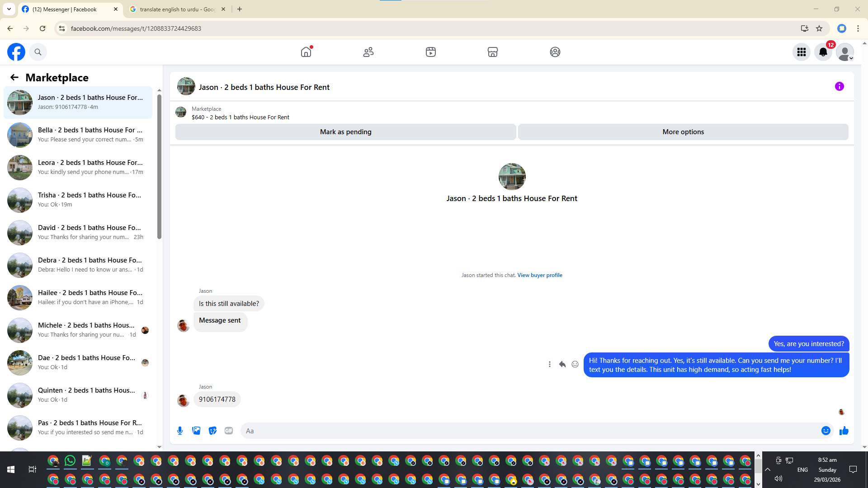Screen dimensions: 868x488
Task: Show hidden system tray icons
Action: tap(768, 469)
